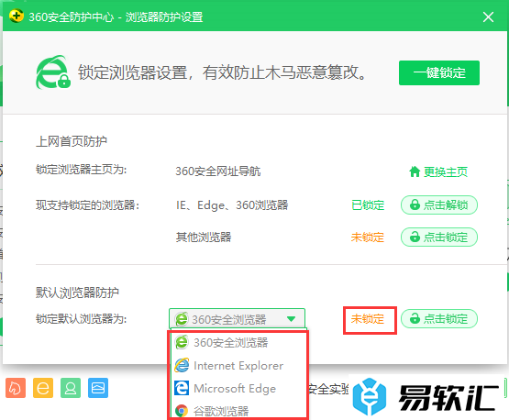Click the house icon beside 更换主页

click(415, 171)
